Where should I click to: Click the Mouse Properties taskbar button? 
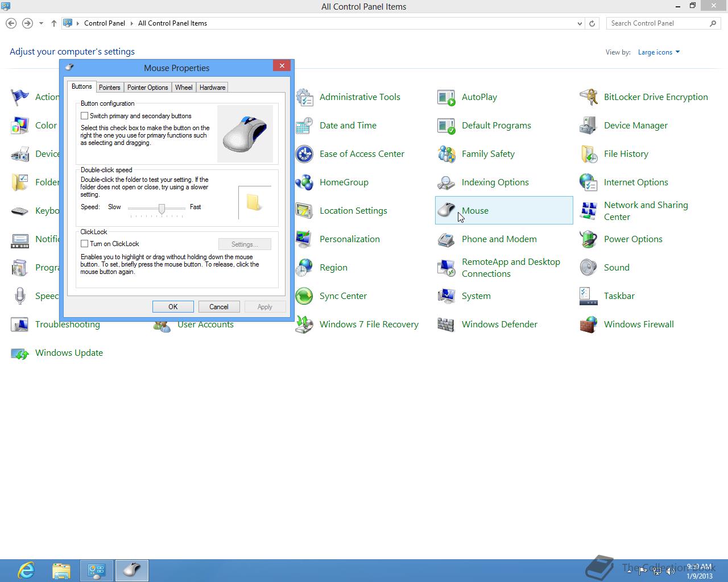tap(132, 570)
